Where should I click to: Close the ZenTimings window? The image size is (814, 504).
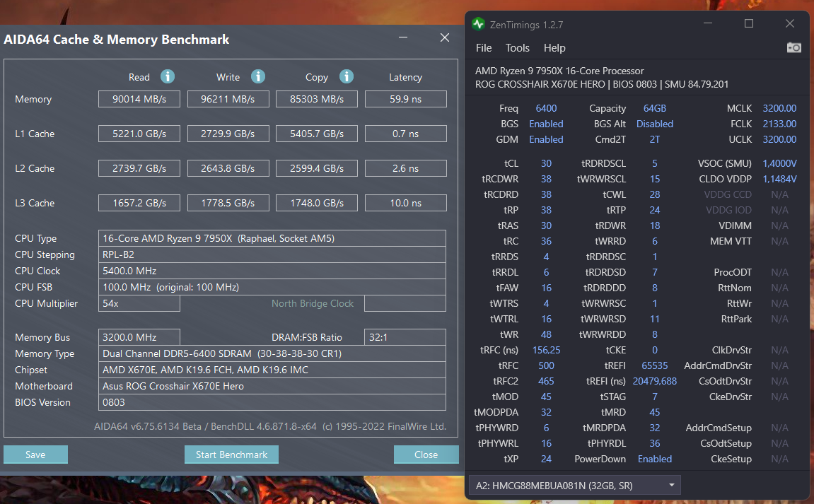(x=789, y=23)
